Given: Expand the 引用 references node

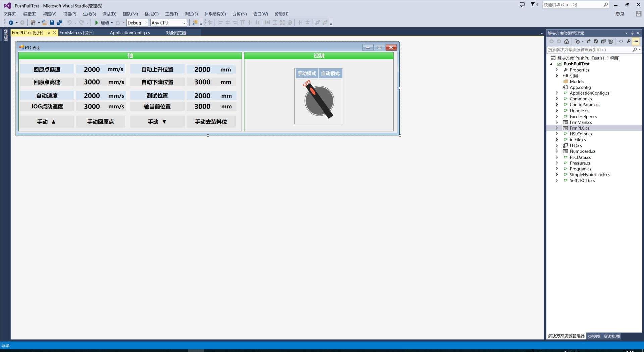Looking at the screenshot, I should [x=557, y=76].
